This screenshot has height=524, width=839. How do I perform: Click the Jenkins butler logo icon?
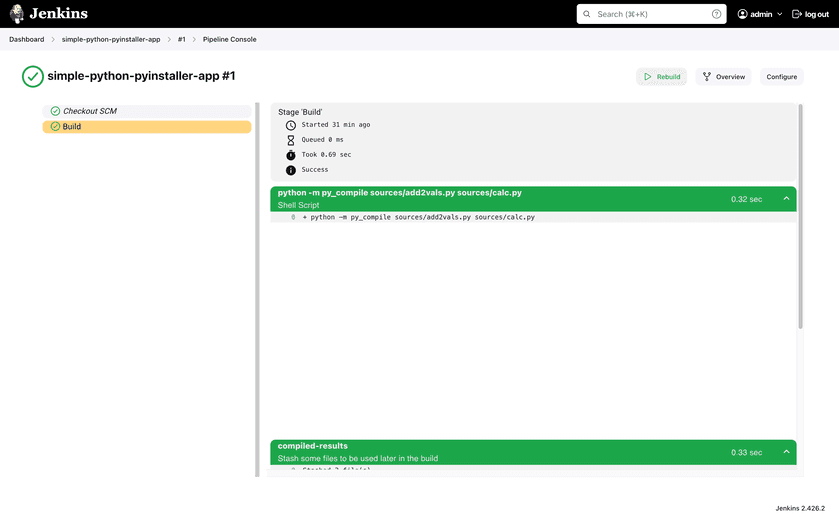[x=17, y=14]
